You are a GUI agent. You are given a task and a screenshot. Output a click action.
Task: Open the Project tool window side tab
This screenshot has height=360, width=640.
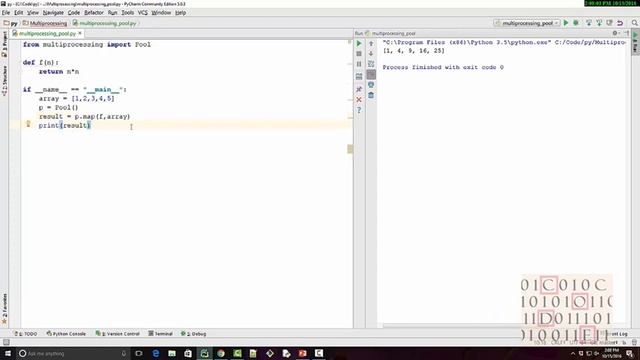4,44
